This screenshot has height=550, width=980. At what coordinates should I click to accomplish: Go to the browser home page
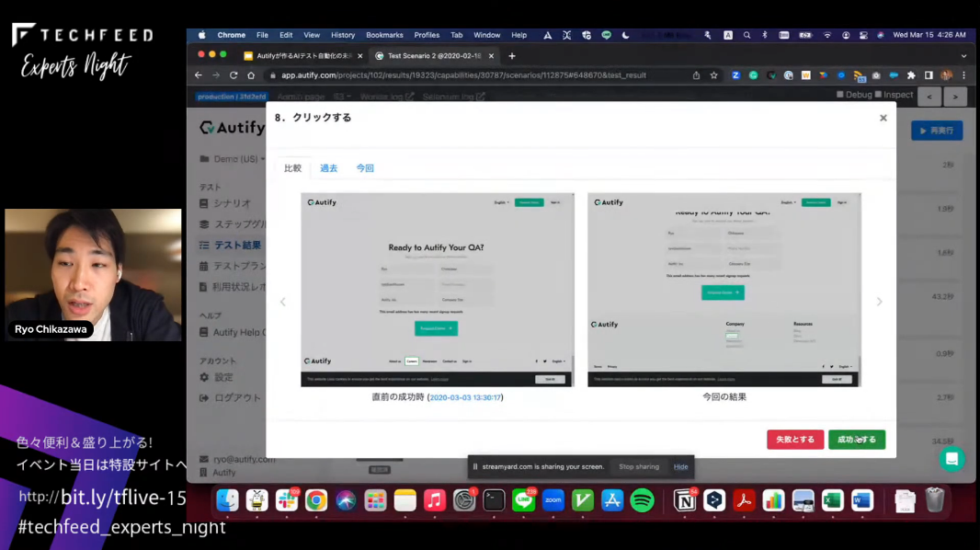[x=251, y=75]
